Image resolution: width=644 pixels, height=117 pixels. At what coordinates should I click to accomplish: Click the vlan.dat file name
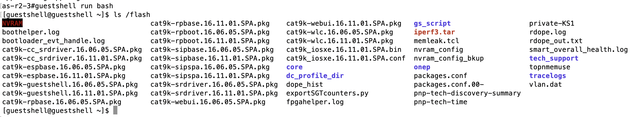coord(545,84)
